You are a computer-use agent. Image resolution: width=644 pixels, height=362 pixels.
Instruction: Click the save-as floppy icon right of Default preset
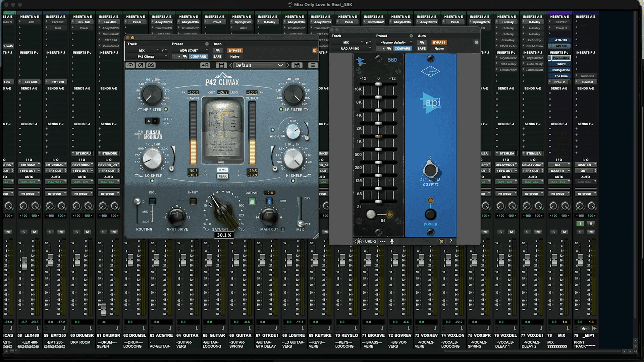[x=297, y=65]
